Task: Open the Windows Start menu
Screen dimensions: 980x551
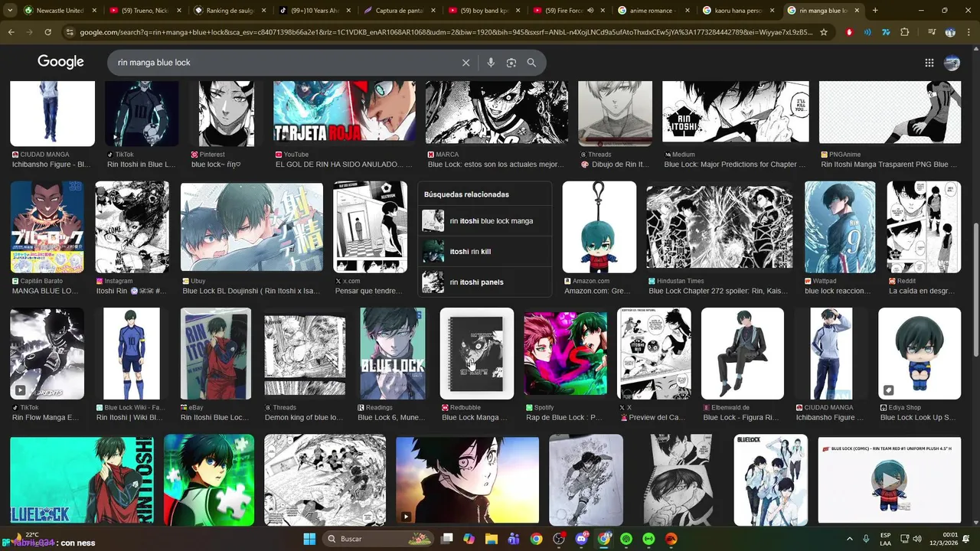Action: coord(309,539)
